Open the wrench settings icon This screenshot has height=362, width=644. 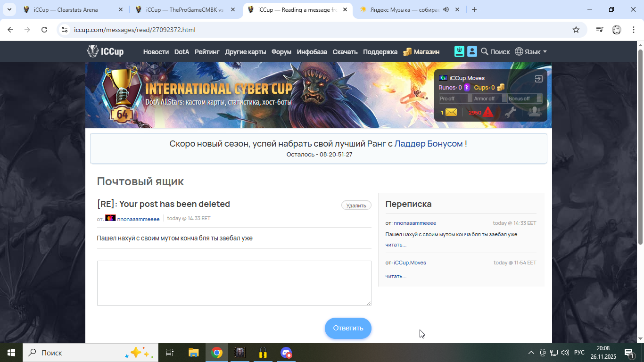[x=511, y=112]
